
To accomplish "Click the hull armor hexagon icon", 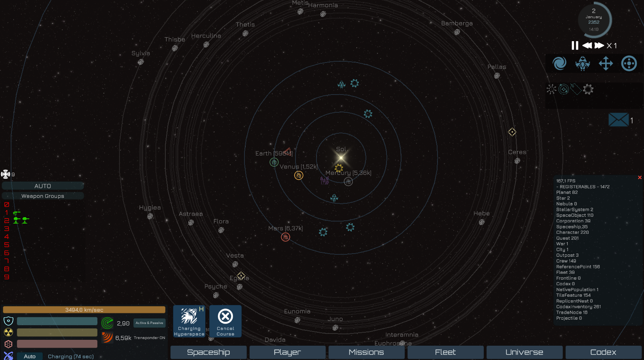I will [x=8, y=344].
